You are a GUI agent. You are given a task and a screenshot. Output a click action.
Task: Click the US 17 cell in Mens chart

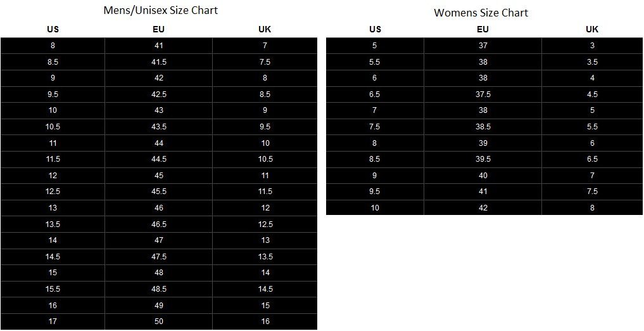click(x=53, y=321)
